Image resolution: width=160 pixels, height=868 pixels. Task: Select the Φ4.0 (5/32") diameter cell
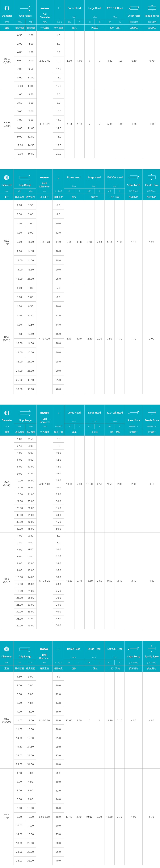pyautogui.click(x=7, y=339)
